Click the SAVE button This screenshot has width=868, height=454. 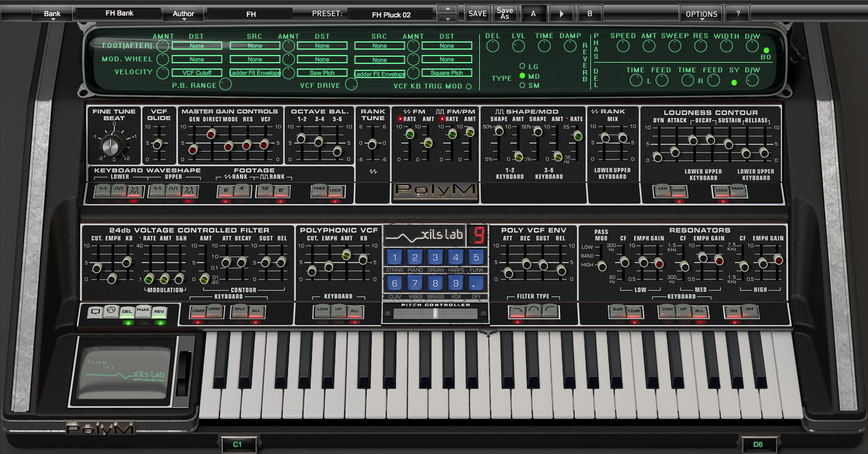tap(477, 14)
